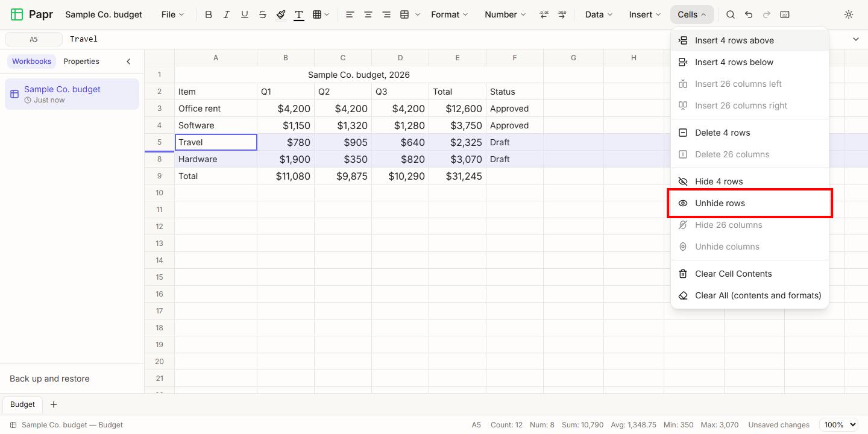The width and height of the screenshot is (868, 434).
Task: Open Back up and restore
Action: point(49,379)
